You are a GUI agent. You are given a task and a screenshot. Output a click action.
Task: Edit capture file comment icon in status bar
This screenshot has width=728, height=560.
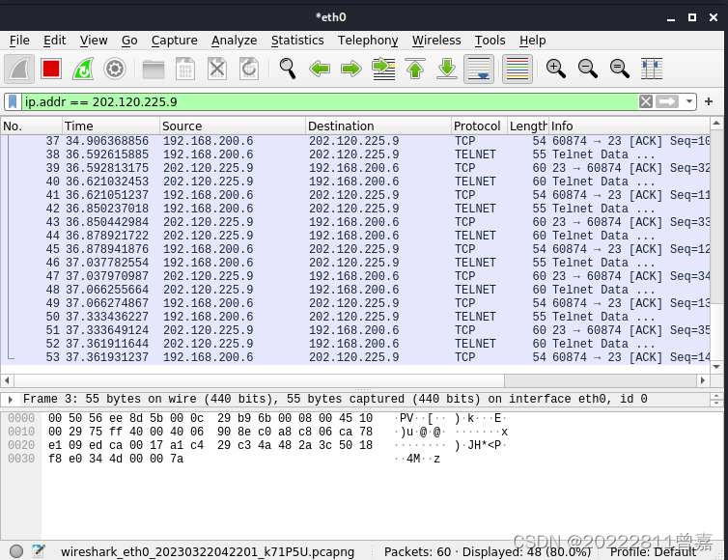pyautogui.click(x=38, y=551)
